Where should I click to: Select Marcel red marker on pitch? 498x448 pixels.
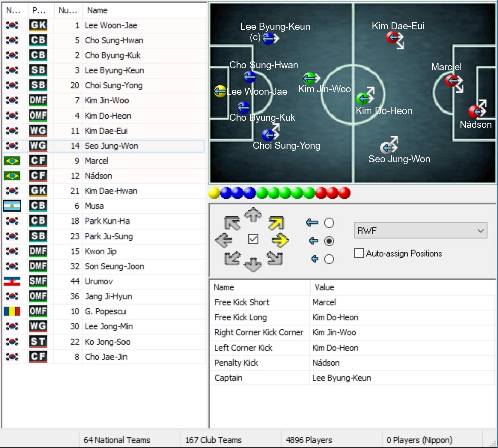[x=451, y=81]
